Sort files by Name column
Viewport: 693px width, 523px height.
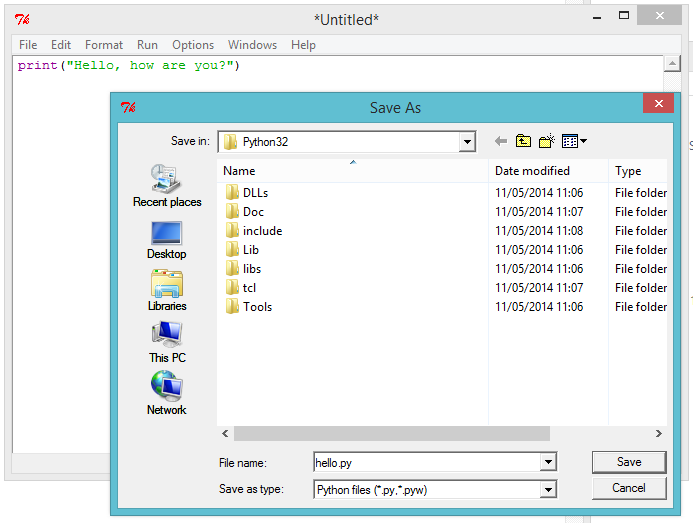click(x=353, y=171)
